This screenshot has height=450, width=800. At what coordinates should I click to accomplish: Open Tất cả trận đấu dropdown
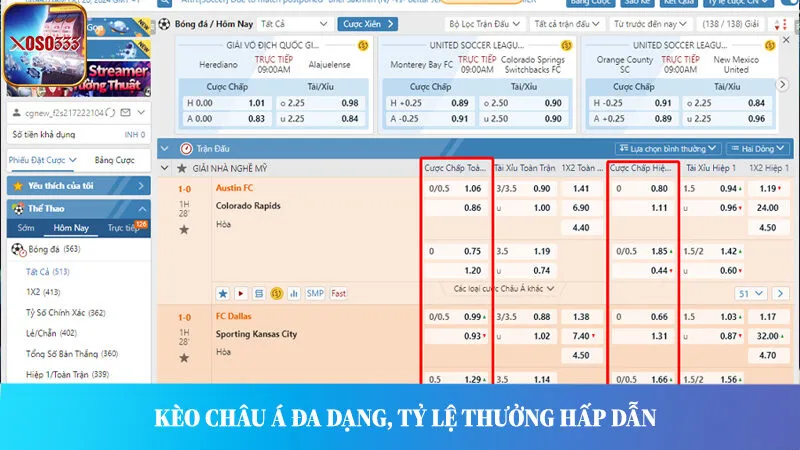click(x=566, y=24)
